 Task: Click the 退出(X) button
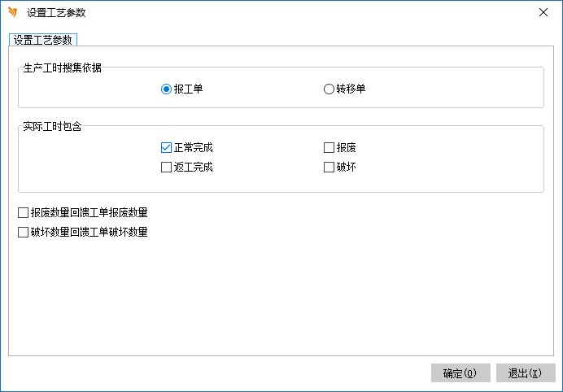click(x=525, y=373)
